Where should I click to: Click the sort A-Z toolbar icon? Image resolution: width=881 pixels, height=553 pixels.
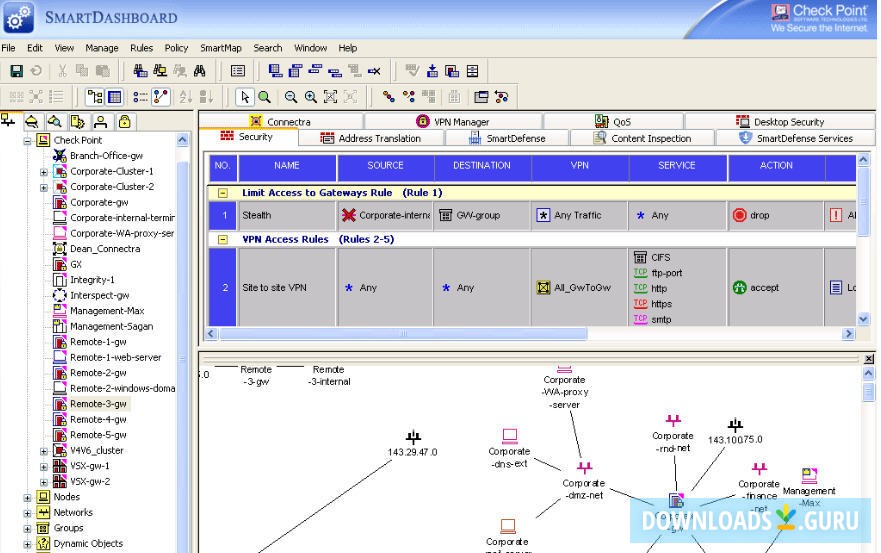click(185, 97)
